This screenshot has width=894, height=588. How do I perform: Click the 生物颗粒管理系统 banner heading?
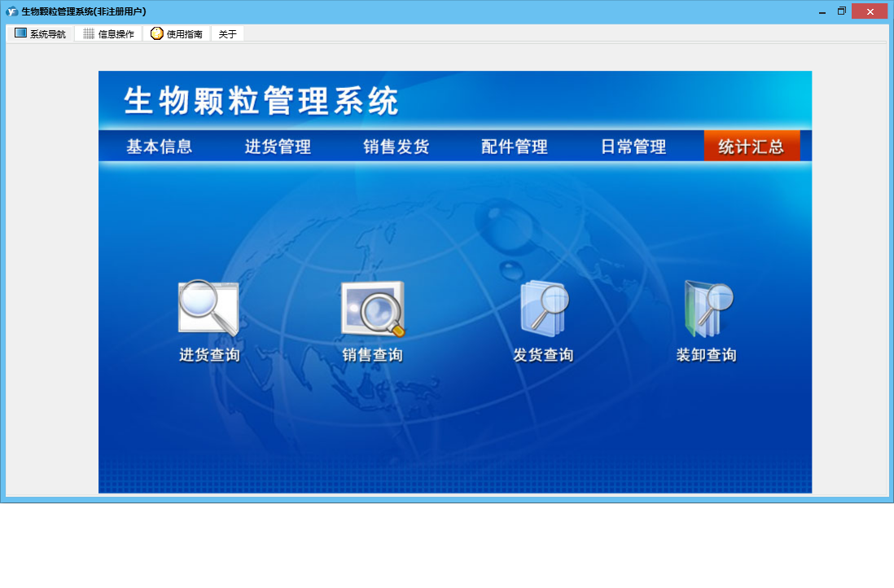261,102
